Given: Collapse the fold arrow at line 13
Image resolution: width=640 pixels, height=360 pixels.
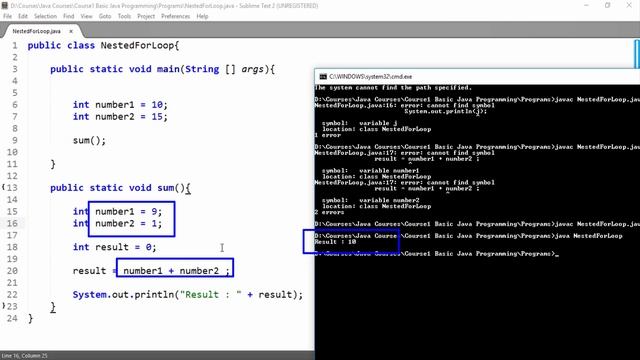Looking at the screenshot, I should 3,187.
